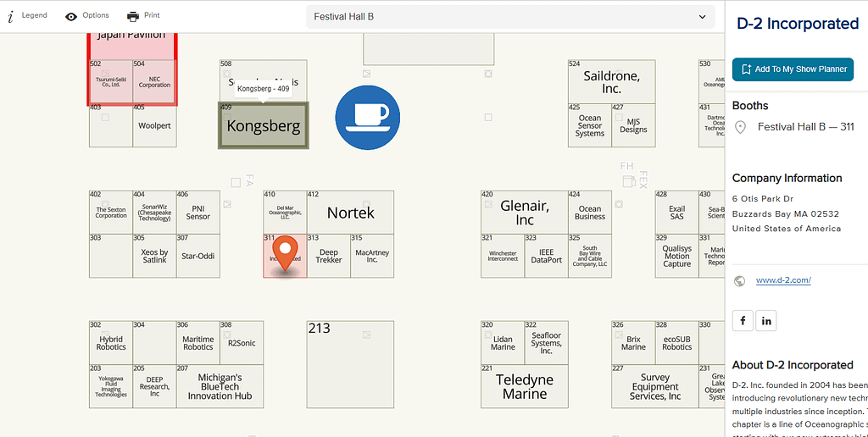Open the www.d-2.com website link
This screenshot has width=868, height=437.
pos(783,280)
